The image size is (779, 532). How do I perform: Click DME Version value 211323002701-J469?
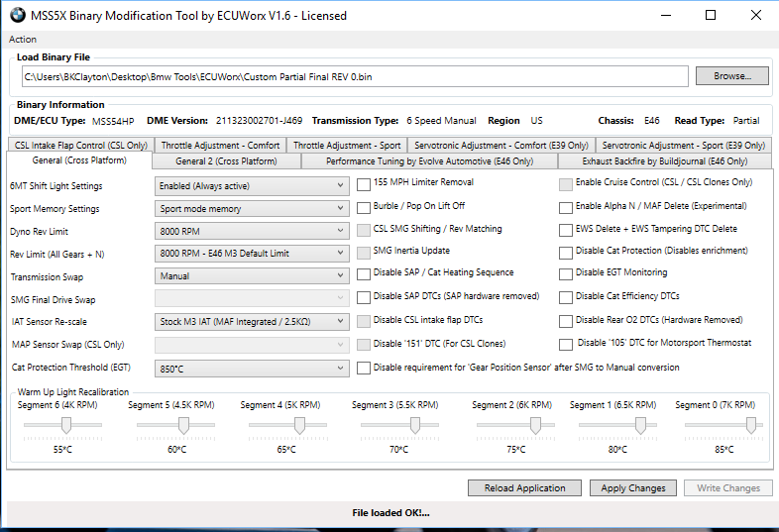[259, 120]
